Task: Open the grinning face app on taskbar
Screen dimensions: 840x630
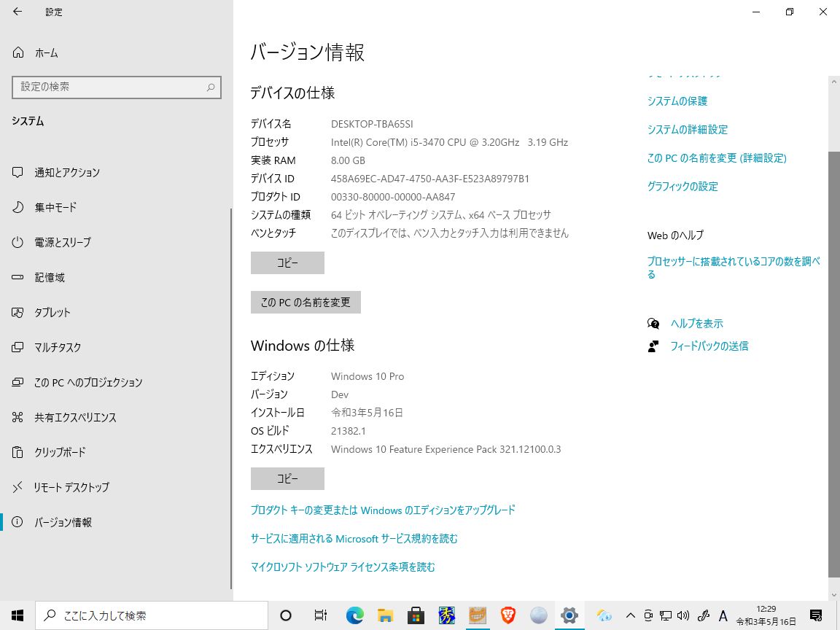Action: coord(478,615)
